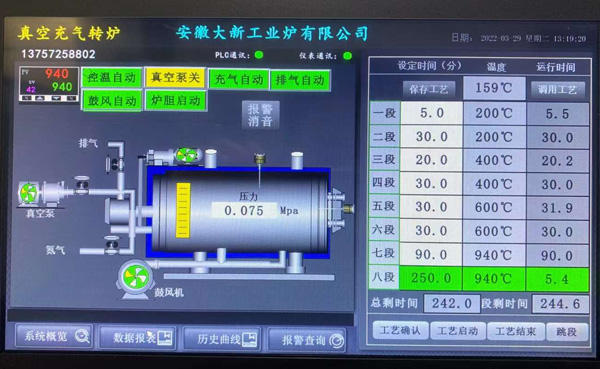This screenshot has height=369, width=600.
Task: Toggle the 鼓风自动 blower button
Action: tap(111, 101)
